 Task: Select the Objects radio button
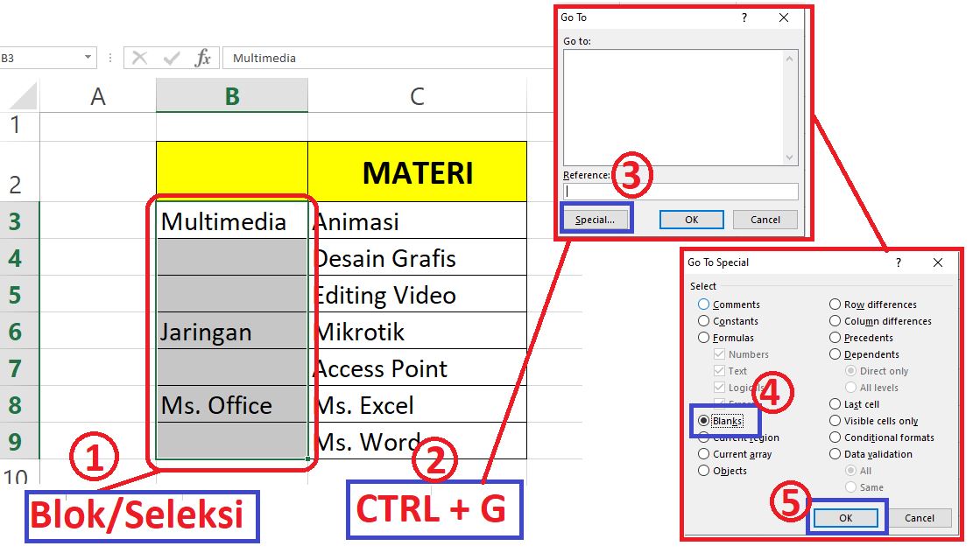tap(704, 471)
